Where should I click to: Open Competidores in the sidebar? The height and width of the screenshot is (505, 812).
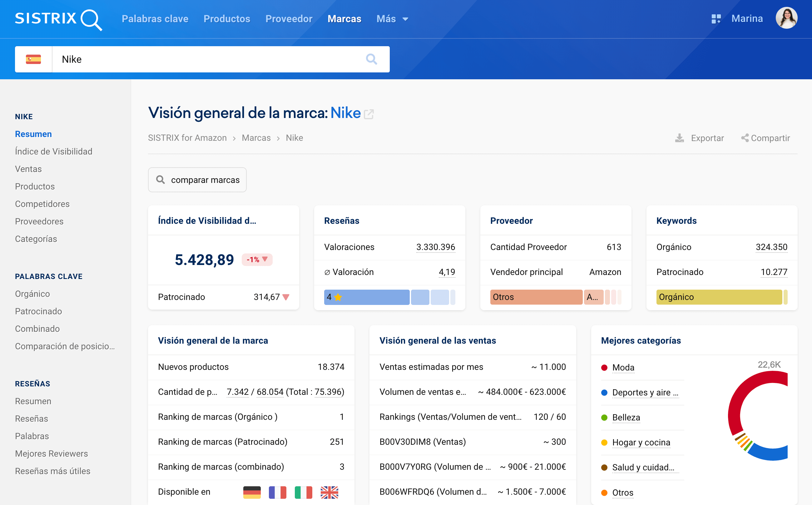click(x=42, y=204)
